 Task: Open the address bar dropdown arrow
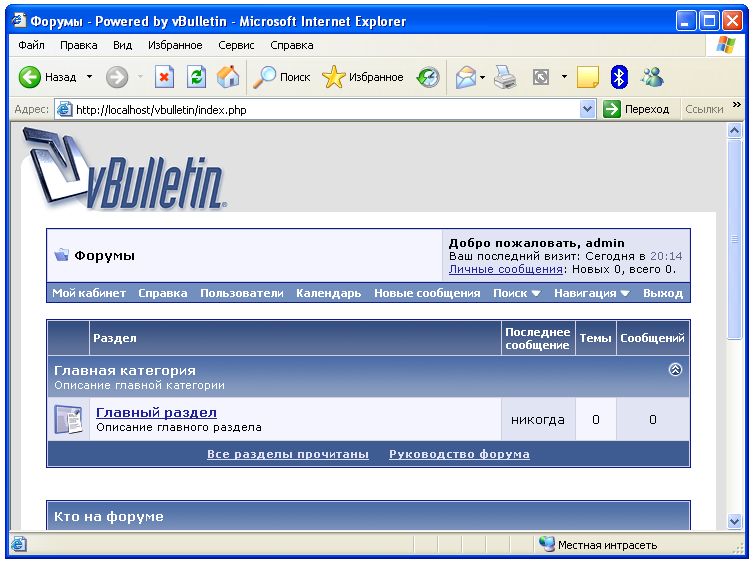click(x=588, y=110)
